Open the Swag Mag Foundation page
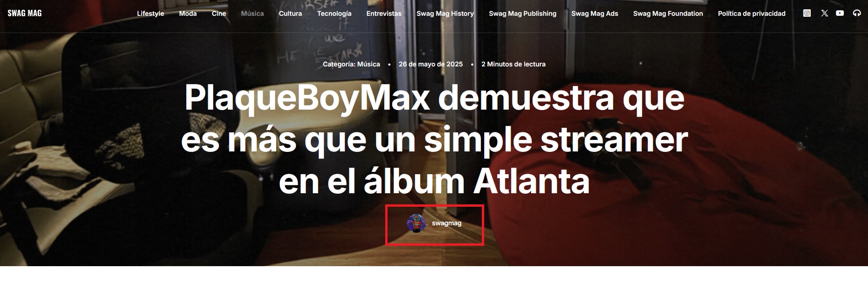Screen dimensions: 868x301 coord(668,13)
